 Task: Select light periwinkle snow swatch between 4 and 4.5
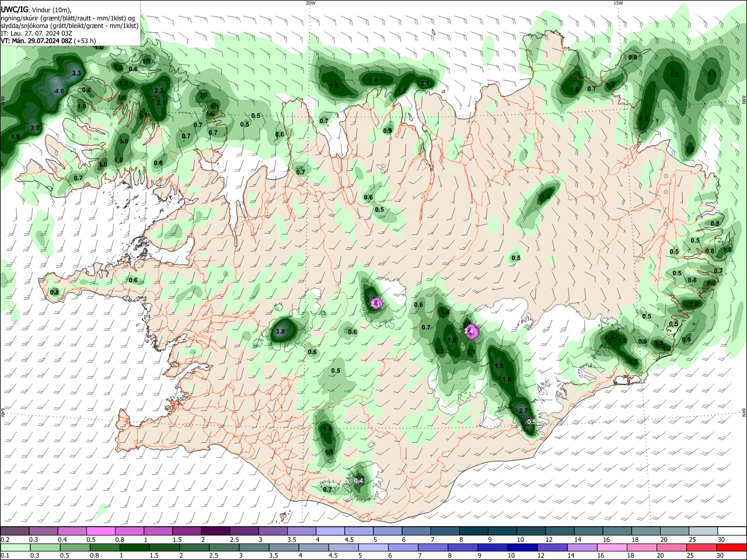pyautogui.click(x=330, y=531)
